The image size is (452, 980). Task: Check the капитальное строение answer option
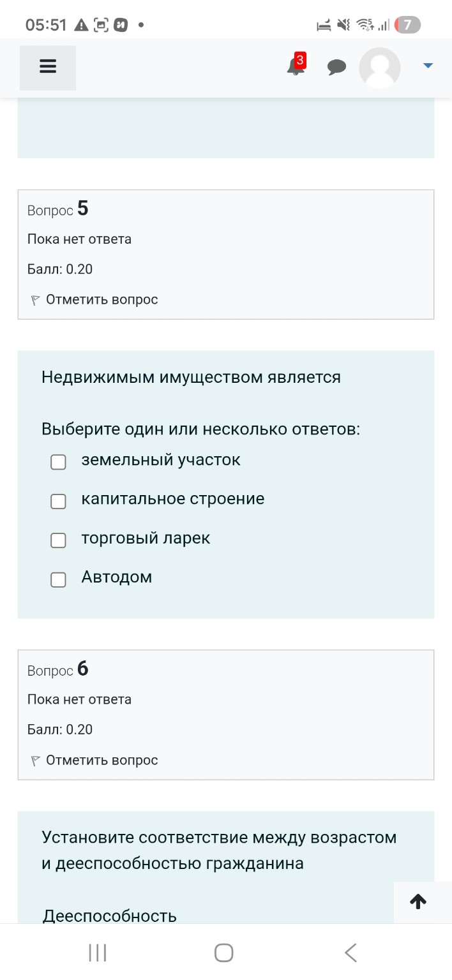tap(58, 501)
